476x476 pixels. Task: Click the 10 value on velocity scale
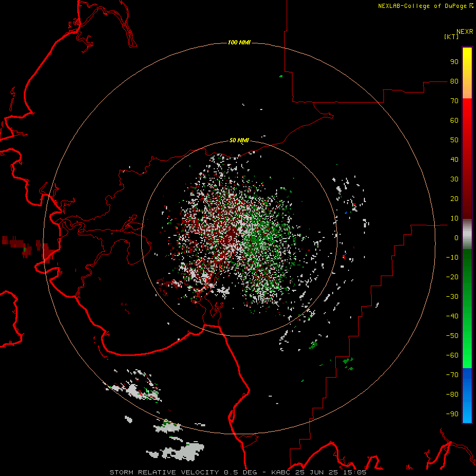pos(454,218)
